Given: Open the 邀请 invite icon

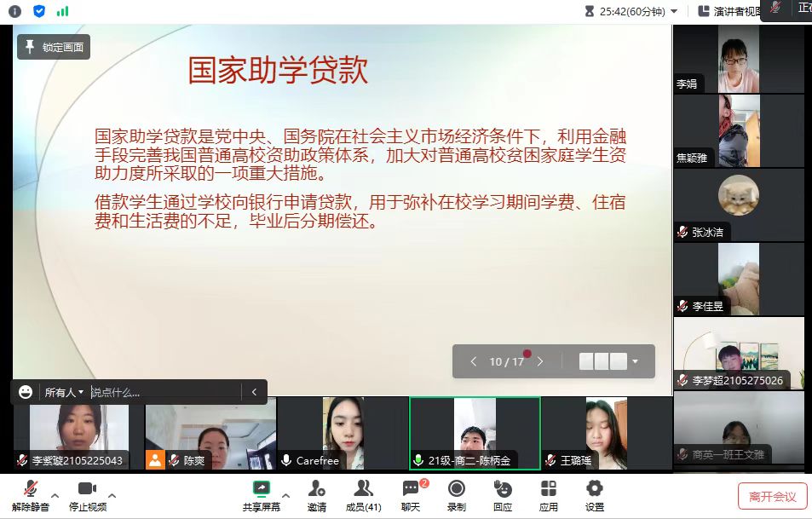Looking at the screenshot, I should click(x=316, y=494).
